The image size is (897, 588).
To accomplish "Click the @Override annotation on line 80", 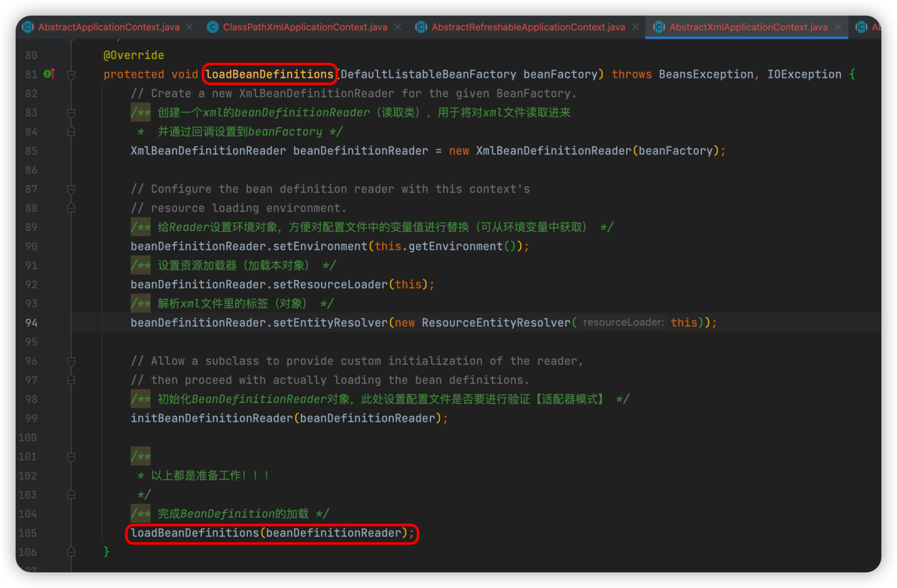I will (x=134, y=55).
